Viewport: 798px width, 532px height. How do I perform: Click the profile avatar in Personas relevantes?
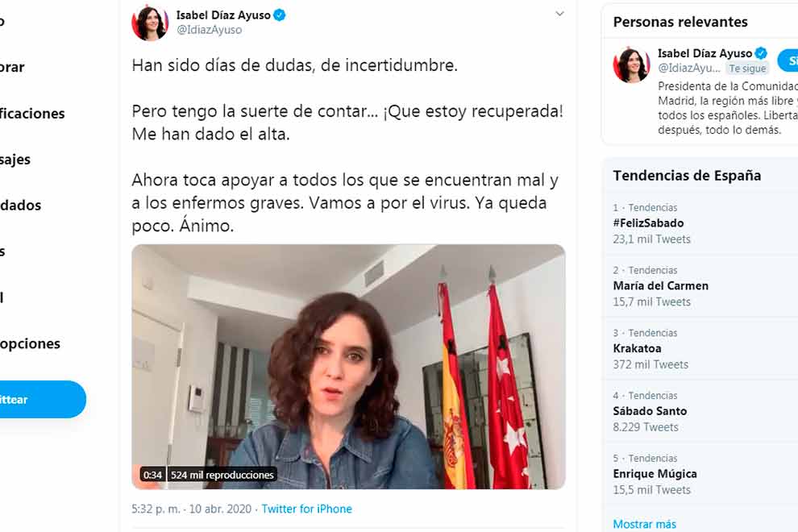631,64
